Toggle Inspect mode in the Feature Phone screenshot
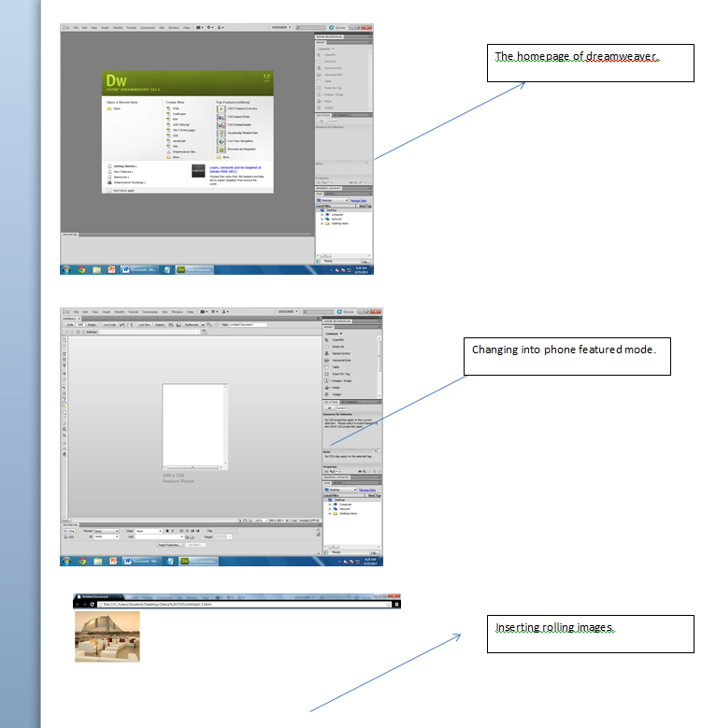The height and width of the screenshot is (728, 716). point(160,325)
